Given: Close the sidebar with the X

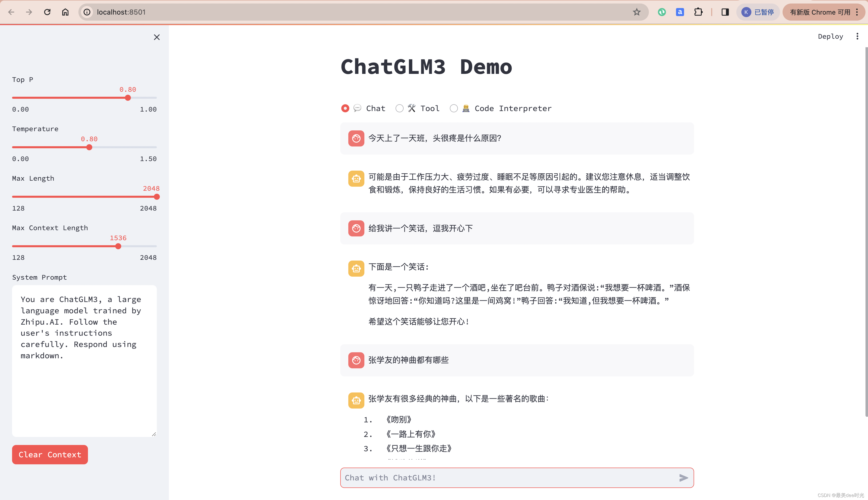Looking at the screenshot, I should pyautogui.click(x=157, y=37).
